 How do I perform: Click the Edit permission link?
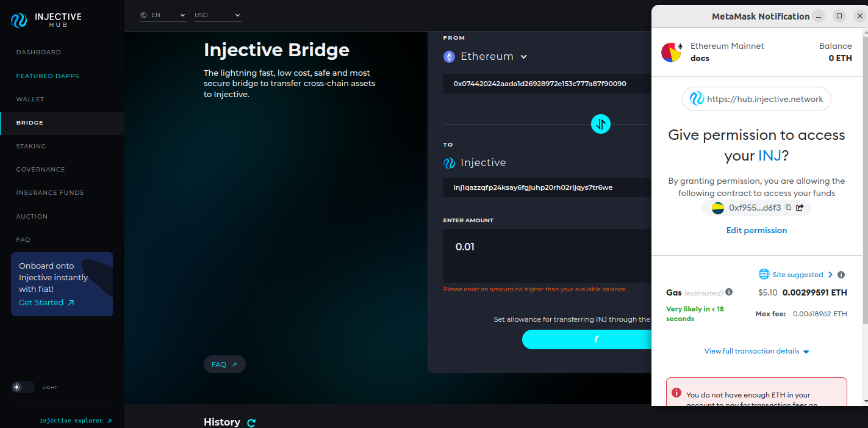point(756,230)
